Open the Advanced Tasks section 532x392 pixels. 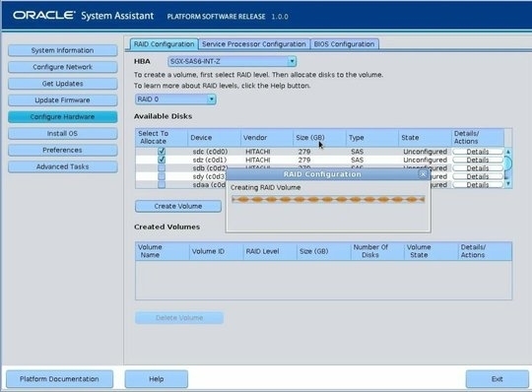pyautogui.click(x=63, y=166)
